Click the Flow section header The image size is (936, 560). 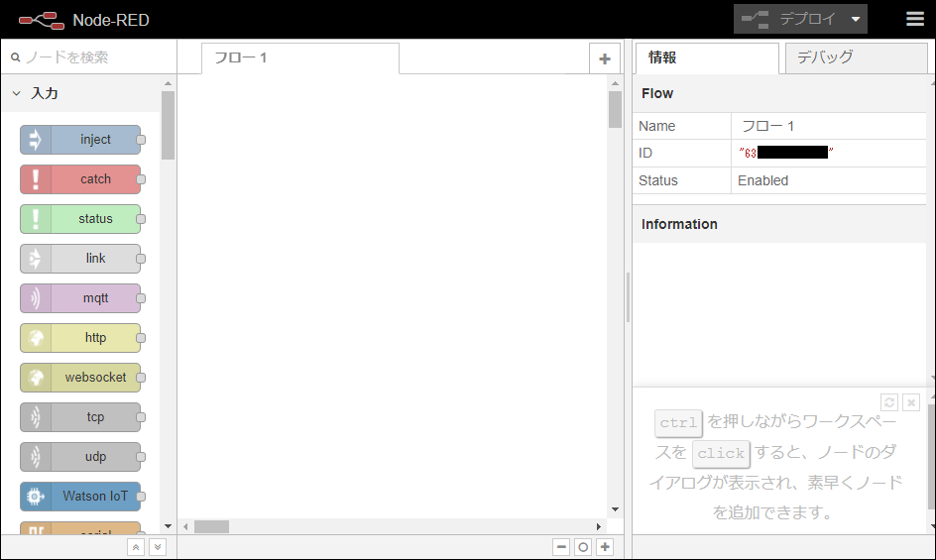coord(779,93)
